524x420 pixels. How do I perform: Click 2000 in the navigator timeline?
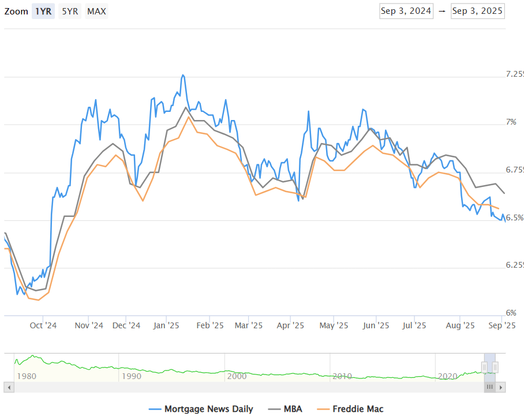click(x=237, y=376)
